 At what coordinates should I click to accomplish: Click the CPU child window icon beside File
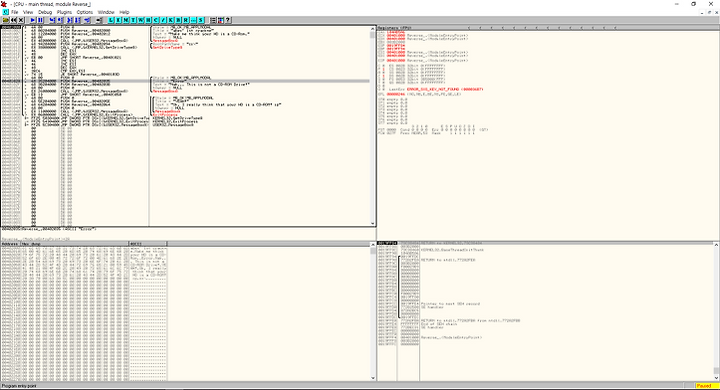click(x=6, y=12)
